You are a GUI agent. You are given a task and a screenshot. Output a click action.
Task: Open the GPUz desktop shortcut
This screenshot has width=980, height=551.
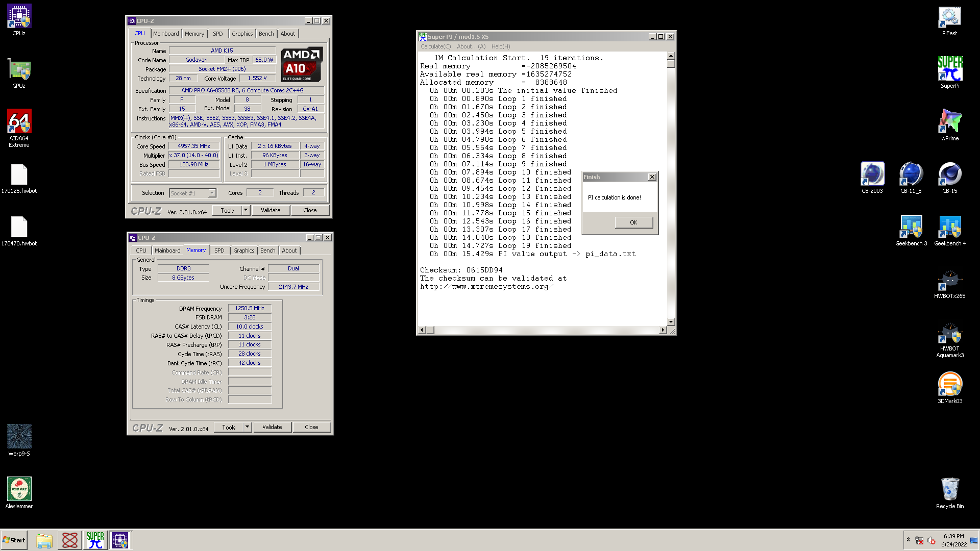tap(19, 74)
